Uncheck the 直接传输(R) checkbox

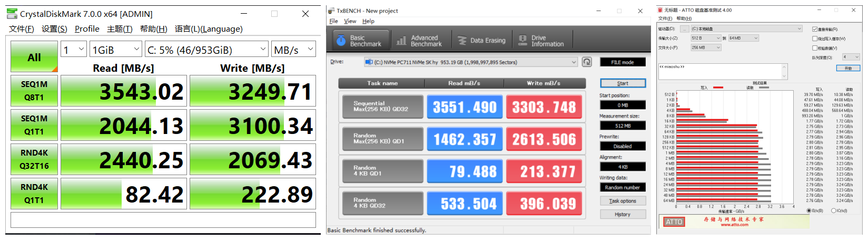(x=815, y=30)
